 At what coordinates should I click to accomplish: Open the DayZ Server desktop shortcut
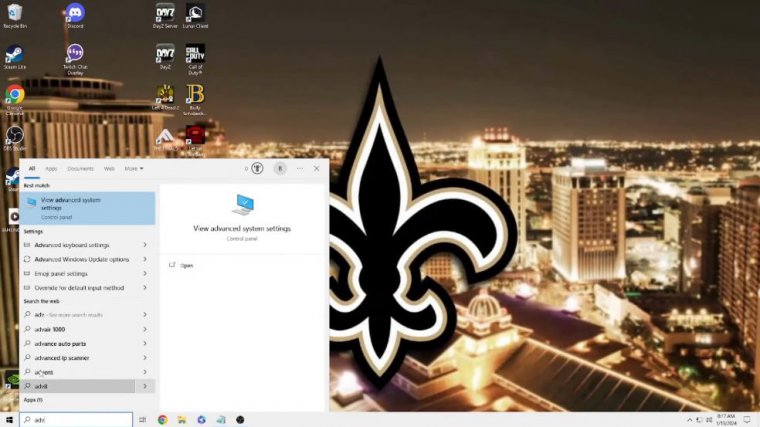tap(165, 14)
